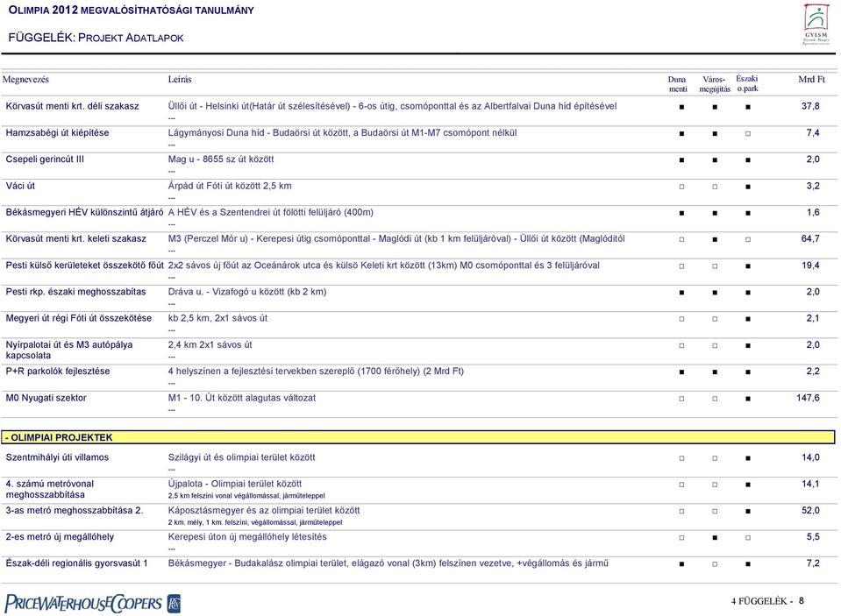Select the 'Szentmihályi úti villamos' row name
Image resolution: width=841 pixels, height=616 pixels.
point(57,457)
